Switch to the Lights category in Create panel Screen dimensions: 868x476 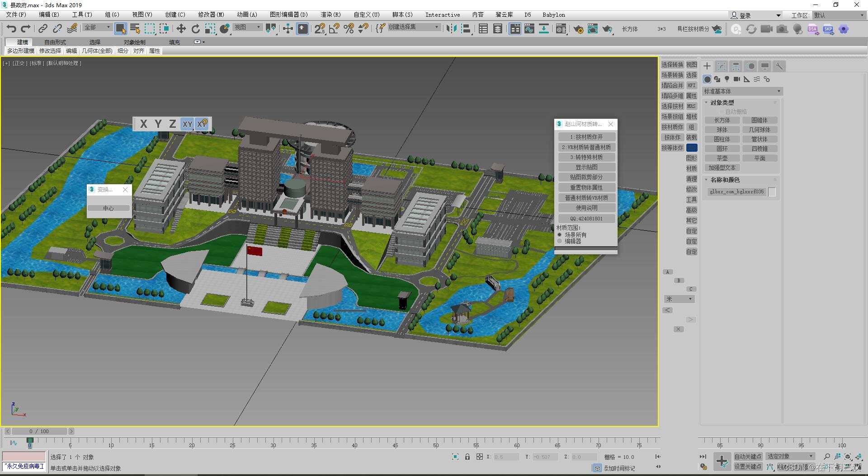[726, 79]
